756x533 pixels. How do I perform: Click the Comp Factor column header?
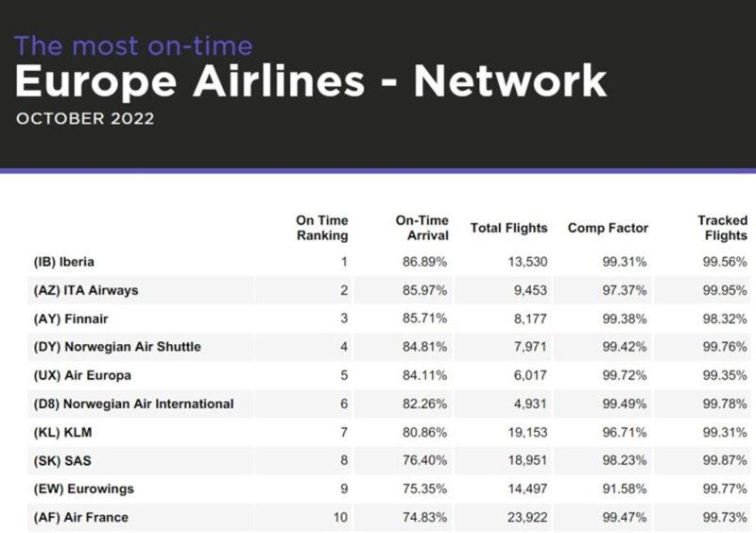click(608, 228)
